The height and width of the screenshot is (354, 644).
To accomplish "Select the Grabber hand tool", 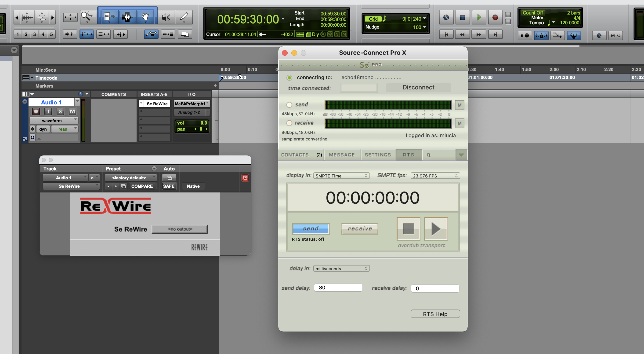I will click(145, 17).
